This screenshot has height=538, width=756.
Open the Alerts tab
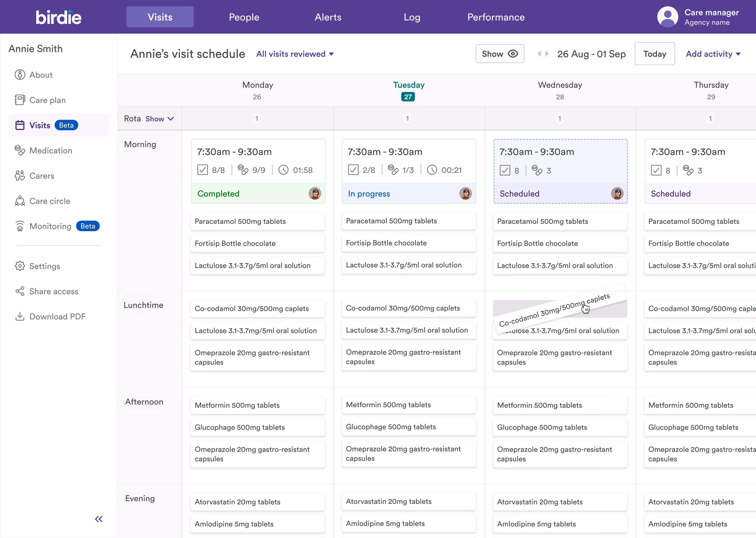point(328,17)
